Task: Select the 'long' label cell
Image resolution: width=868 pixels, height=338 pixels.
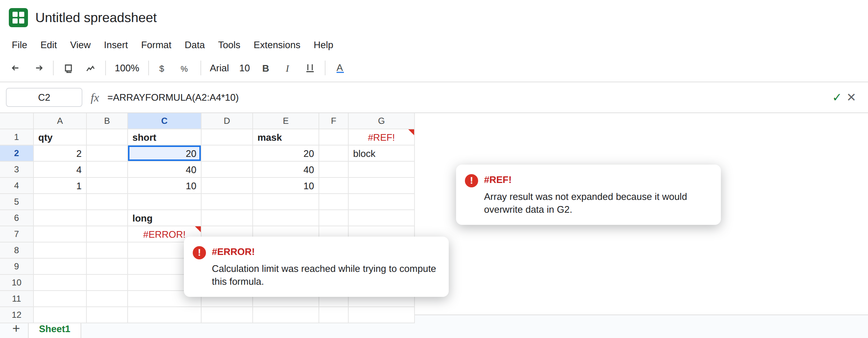Action: [x=164, y=218]
